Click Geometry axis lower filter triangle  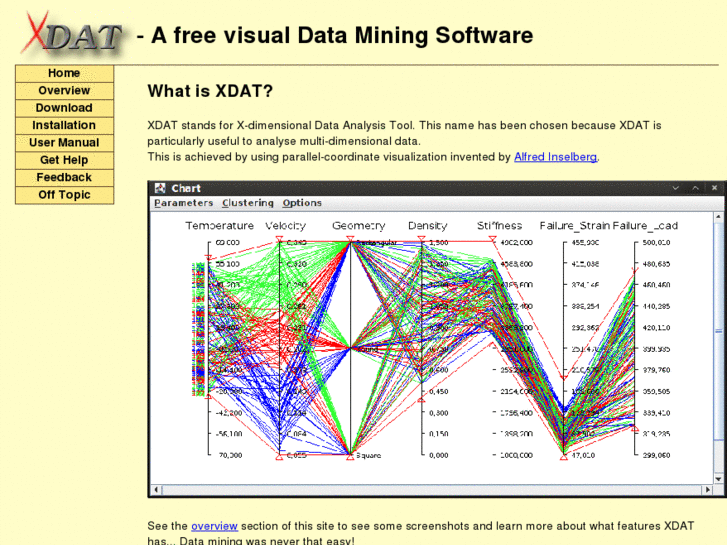click(351, 457)
